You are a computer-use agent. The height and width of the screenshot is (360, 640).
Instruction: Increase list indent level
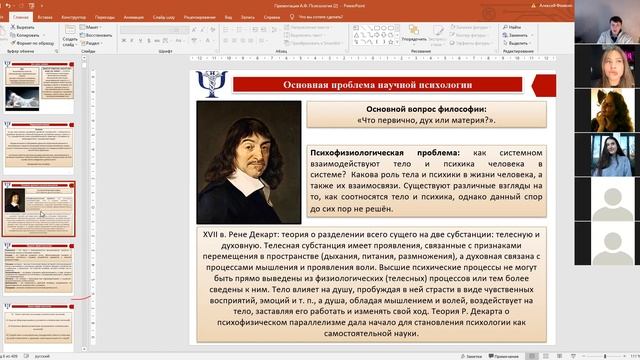(263, 30)
